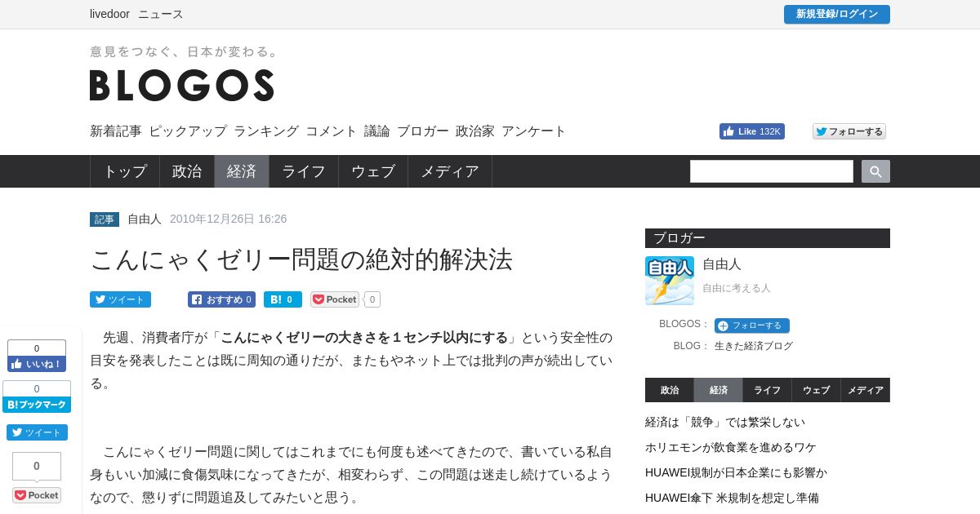980x514 pixels.
Task: Focus the search text field
Action: tap(772, 171)
